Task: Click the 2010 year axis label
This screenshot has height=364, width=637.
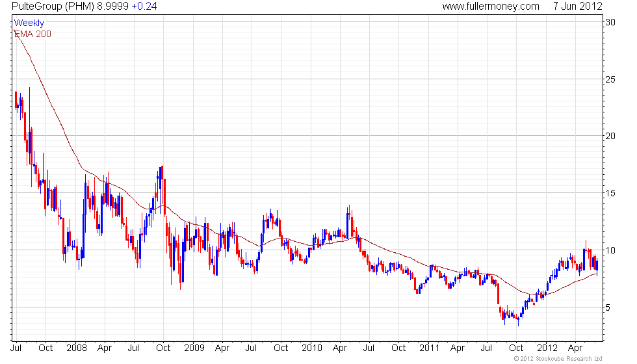Action: [311, 348]
